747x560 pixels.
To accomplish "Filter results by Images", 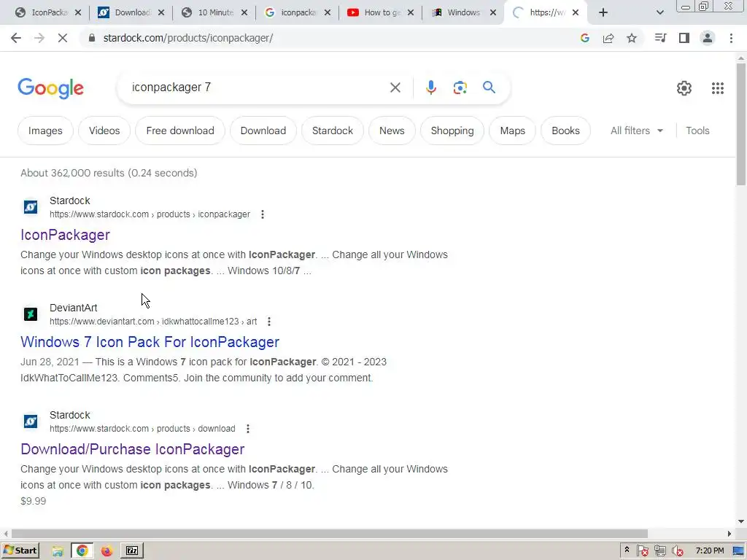I will [x=45, y=131].
